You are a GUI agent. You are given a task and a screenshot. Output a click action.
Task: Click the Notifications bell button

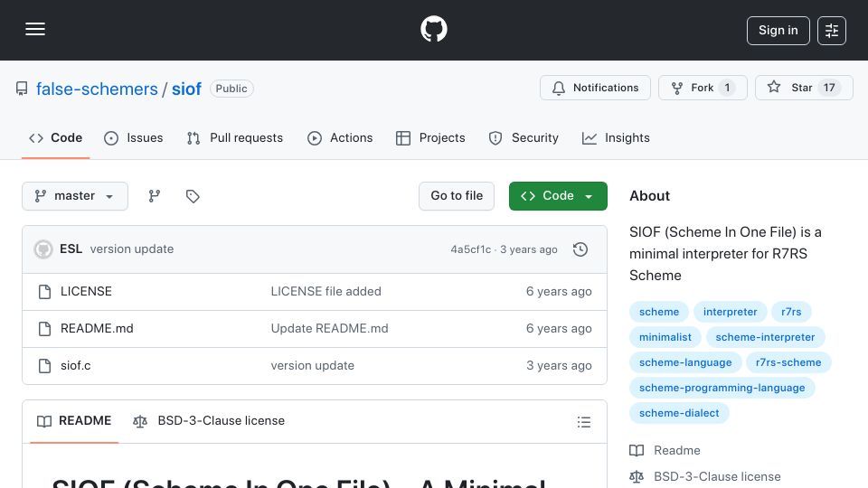click(595, 88)
